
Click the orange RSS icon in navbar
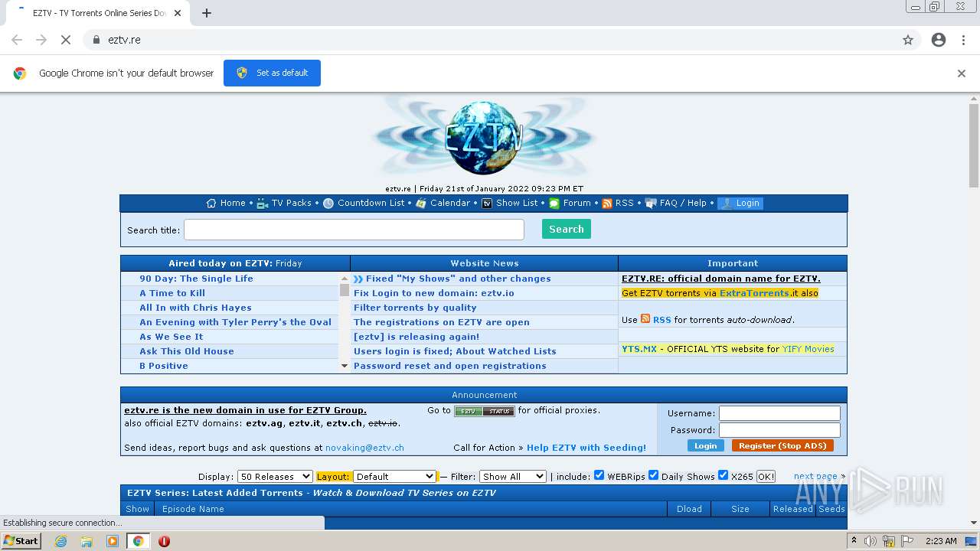(x=607, y=204)
